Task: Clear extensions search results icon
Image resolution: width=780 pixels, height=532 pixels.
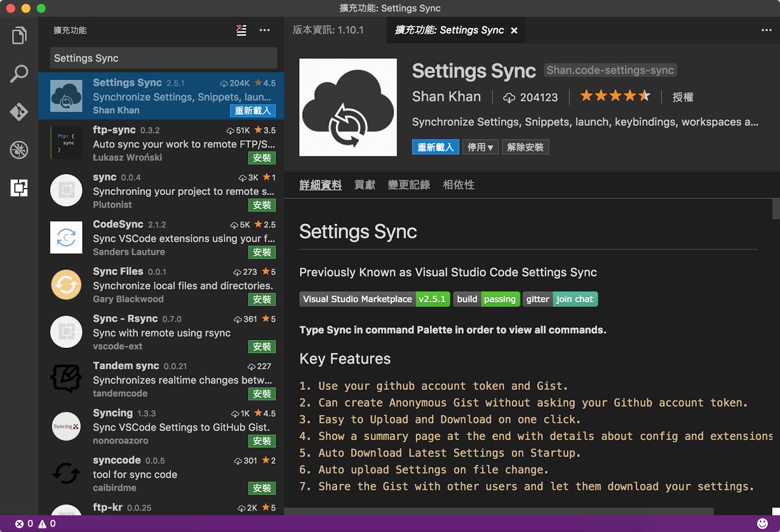Action: [241, 30]
